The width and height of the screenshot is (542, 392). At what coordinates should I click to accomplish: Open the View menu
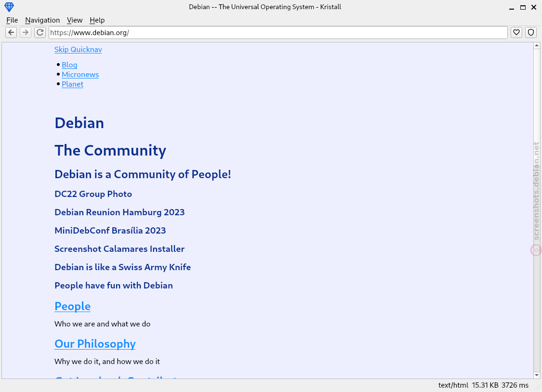pyautogui.click(x=75, y=20)
